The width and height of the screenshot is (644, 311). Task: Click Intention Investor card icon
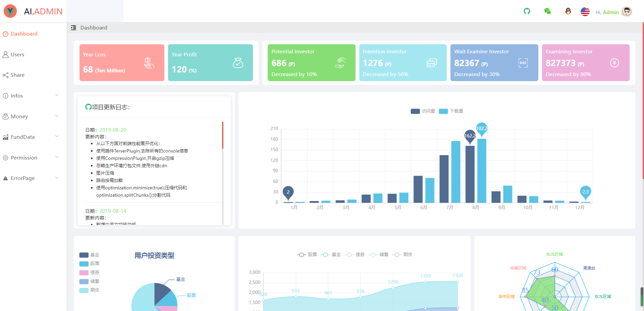pos(432,63)
